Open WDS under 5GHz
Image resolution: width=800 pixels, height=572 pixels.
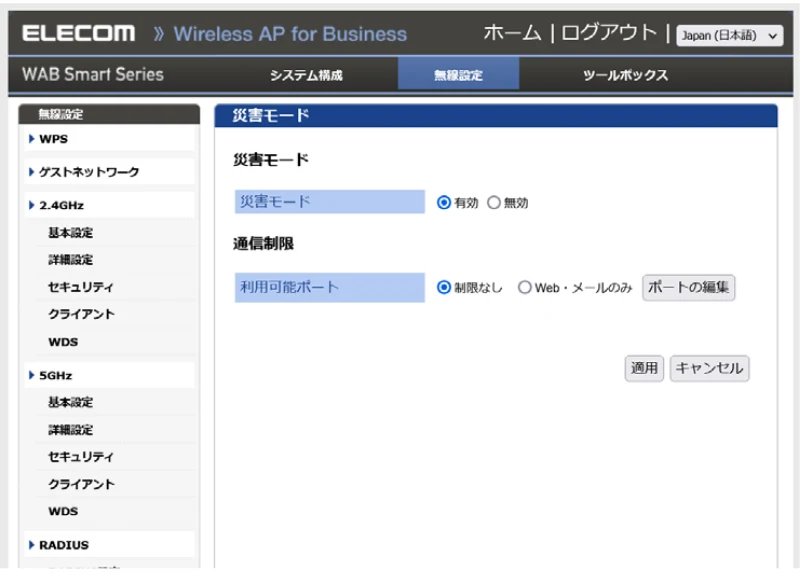point(63,511)
